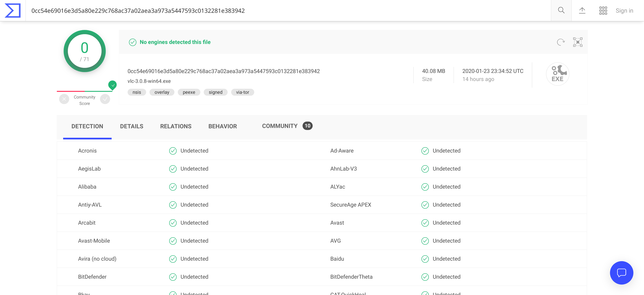The image size is (644, 295).
Task: Open the graph view icon
Action: pos(578,42)
